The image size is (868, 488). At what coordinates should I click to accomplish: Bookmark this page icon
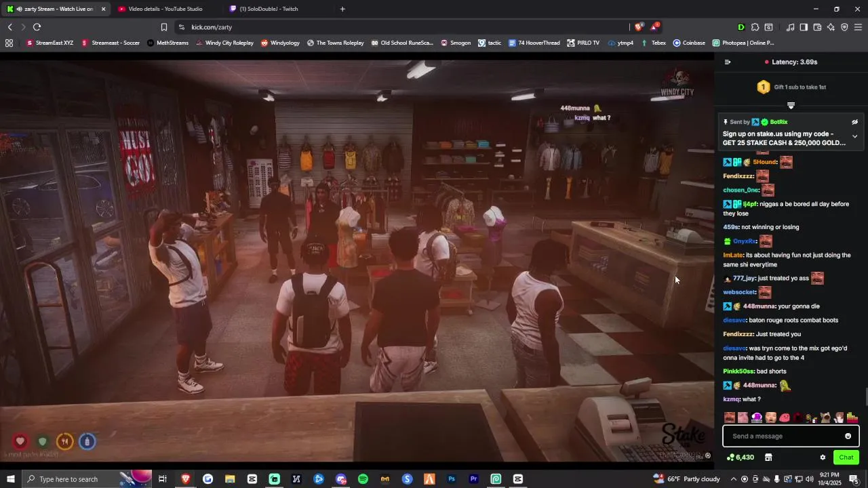[163, 27]
